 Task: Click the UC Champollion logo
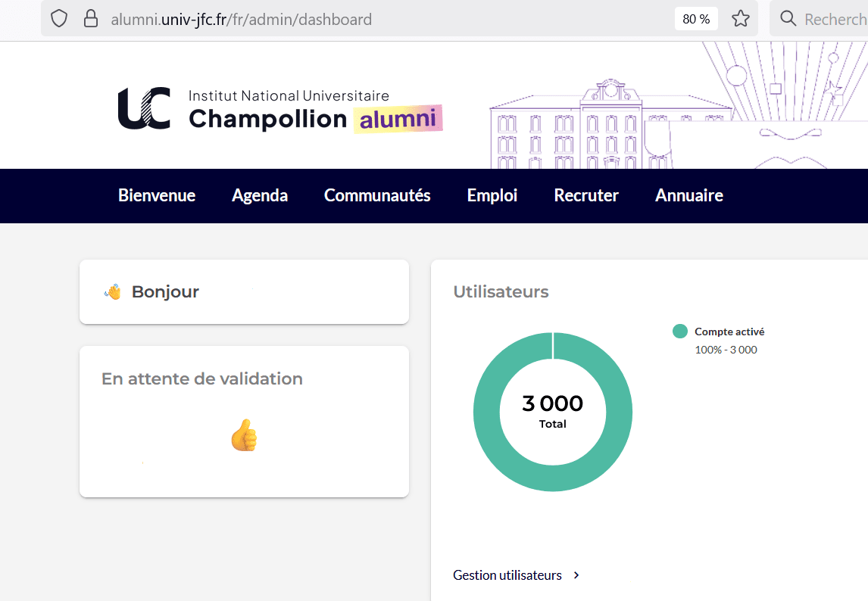[x=144, y=108]
